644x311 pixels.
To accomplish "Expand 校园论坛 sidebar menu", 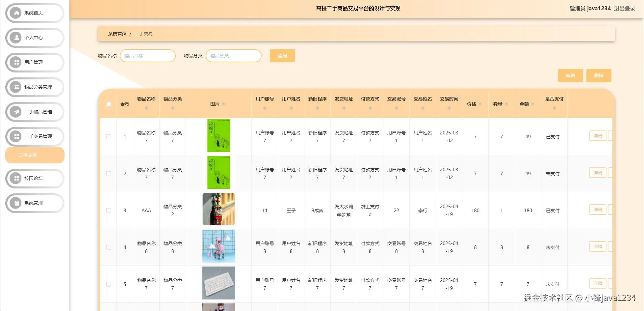I will tap(35, 178).
